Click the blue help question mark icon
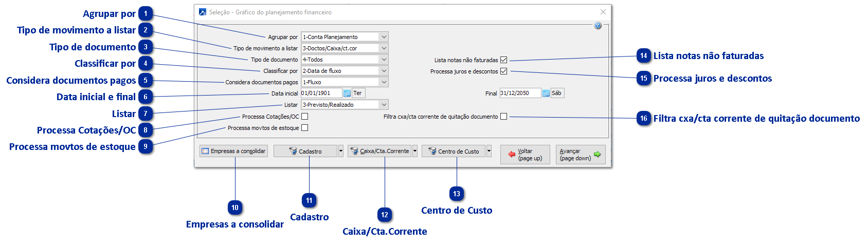 tap(598, 26)
